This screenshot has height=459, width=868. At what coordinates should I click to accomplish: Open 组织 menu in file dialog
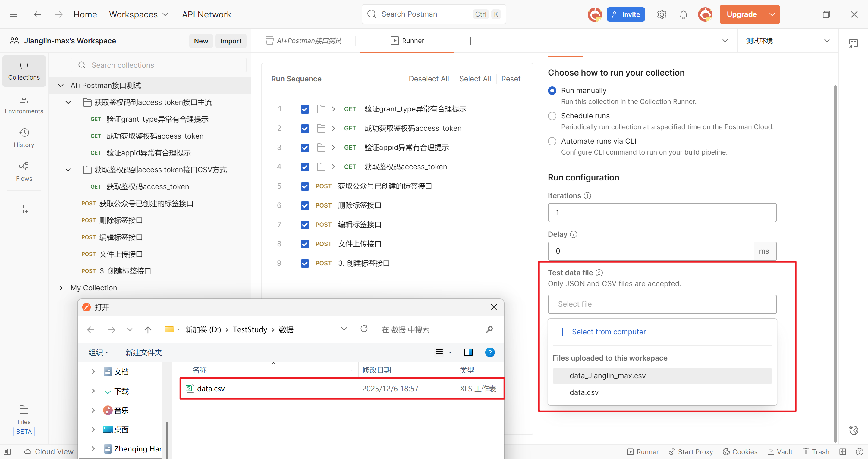pyautogui.click(x=98, y=352)
